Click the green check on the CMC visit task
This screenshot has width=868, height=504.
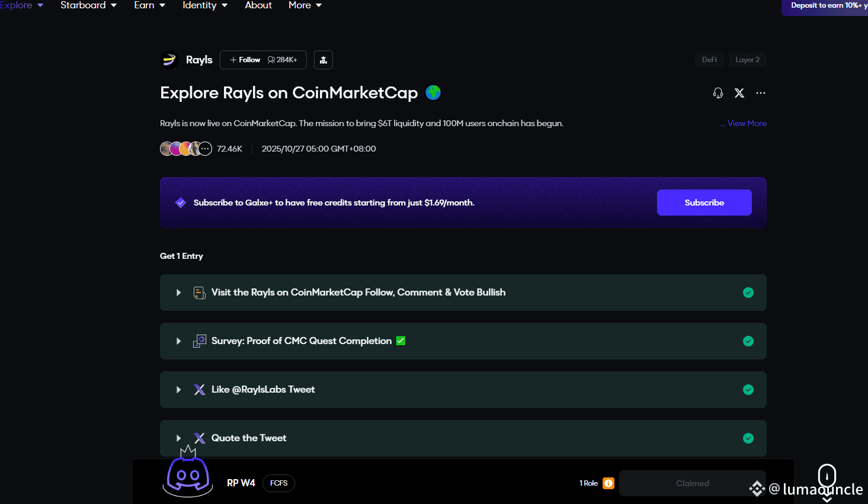coord(748,292)
